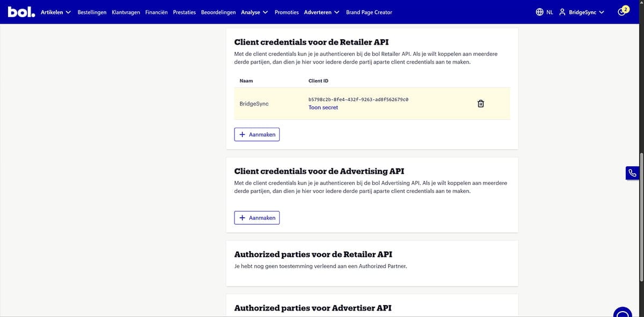Open the BridgeSync account dropdown

pyautogui.click(x=584, y=11)
